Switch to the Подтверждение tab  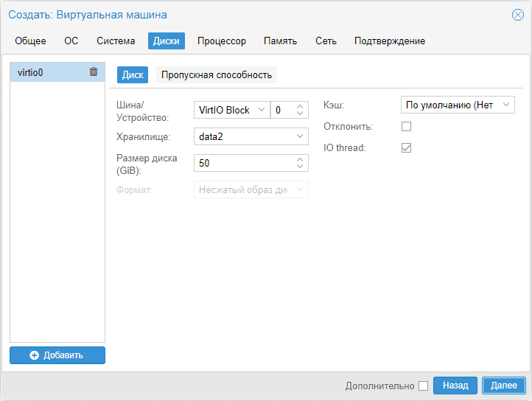390,41
